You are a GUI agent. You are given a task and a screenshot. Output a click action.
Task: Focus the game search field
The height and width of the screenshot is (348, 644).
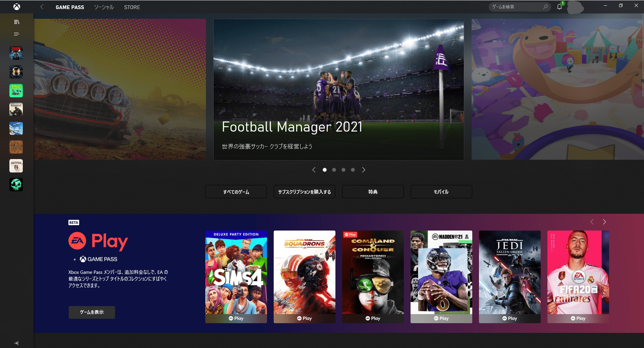519,7
